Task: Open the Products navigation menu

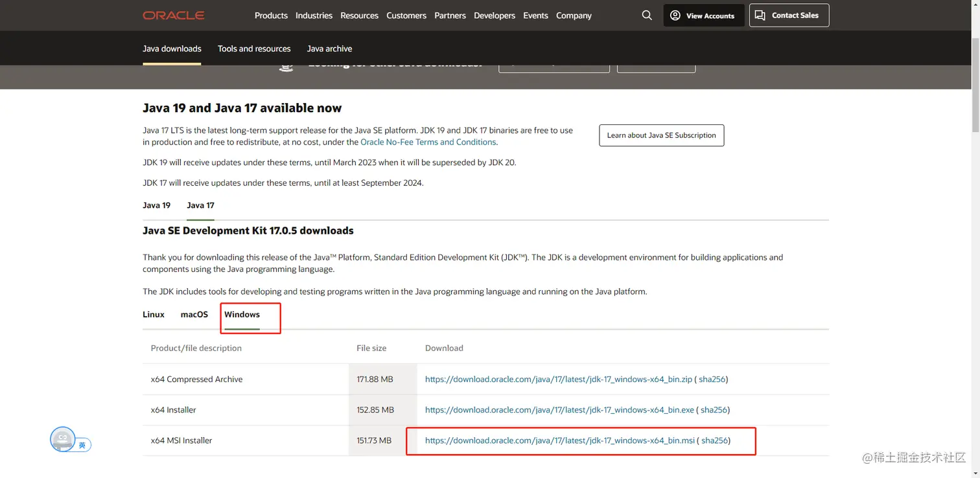Action: coord(271,16)
